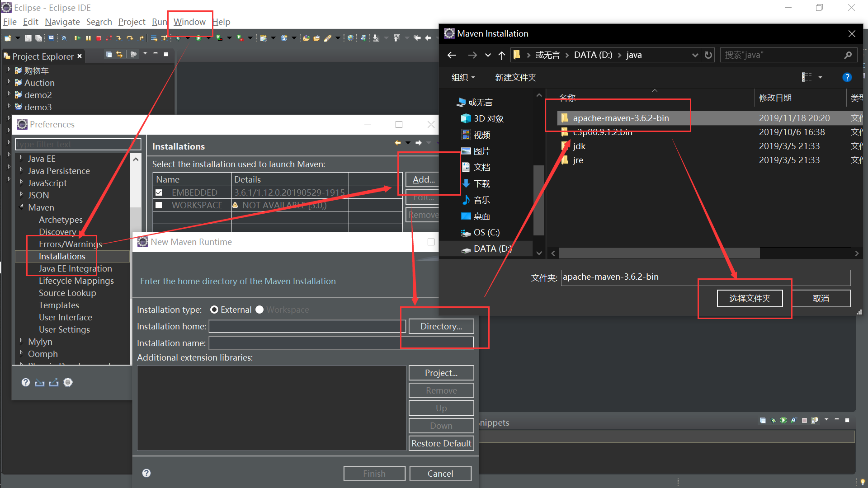The image size is (868, 488).
Task: Click the Installation home text field
Action: coord(307,326)
